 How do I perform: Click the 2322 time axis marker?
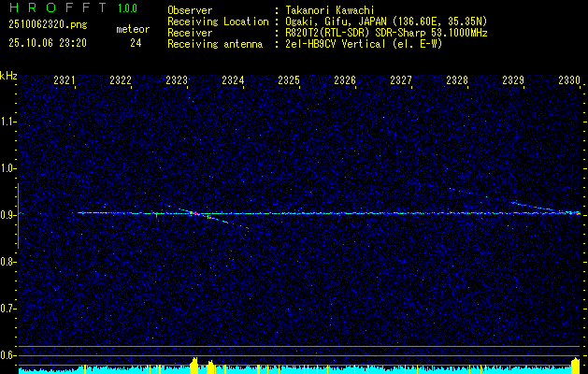click(x=121, y=79)
